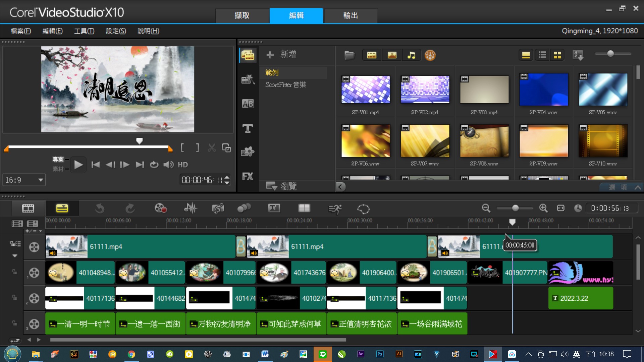Open the Instant Project panel icon
Viewport: 644px width, 362px height.
point(248,79)
